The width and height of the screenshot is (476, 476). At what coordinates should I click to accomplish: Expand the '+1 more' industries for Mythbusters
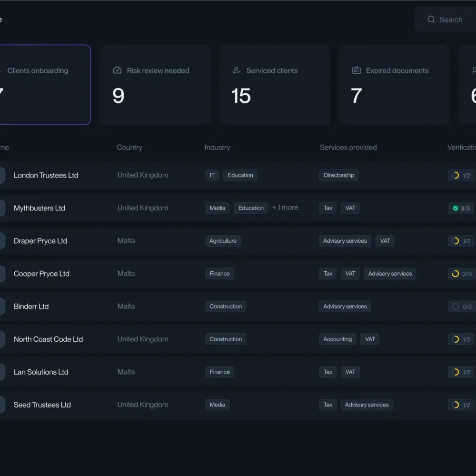(285, 208)
